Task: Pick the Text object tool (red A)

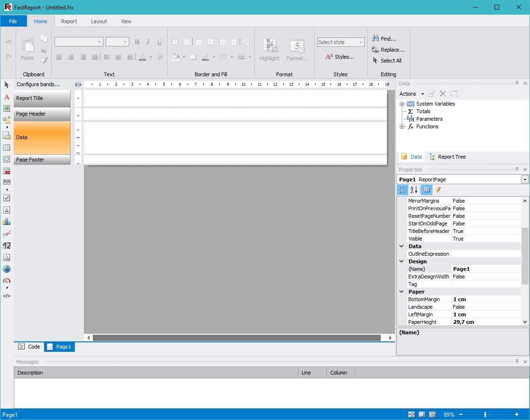Action: pyautogui.click(x=7, y=97)
